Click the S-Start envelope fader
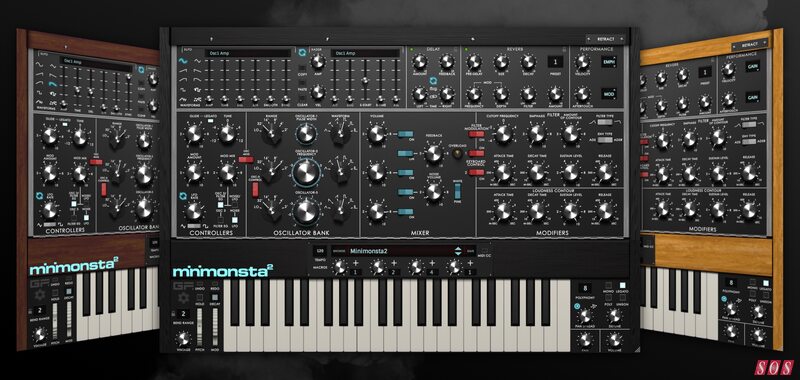Viewport: 800px width, 380px height. pyautogui.click(x=365, y=80)
